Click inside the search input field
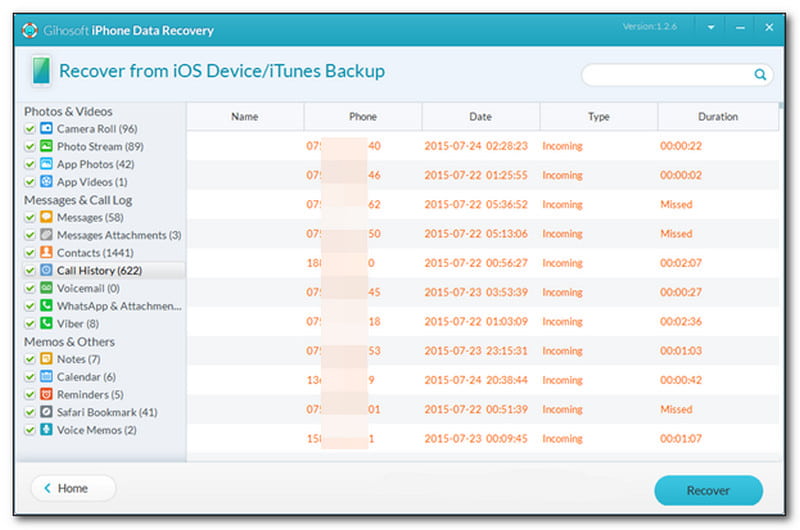Viewport: 800px width, 530px height. coord(665,74)
